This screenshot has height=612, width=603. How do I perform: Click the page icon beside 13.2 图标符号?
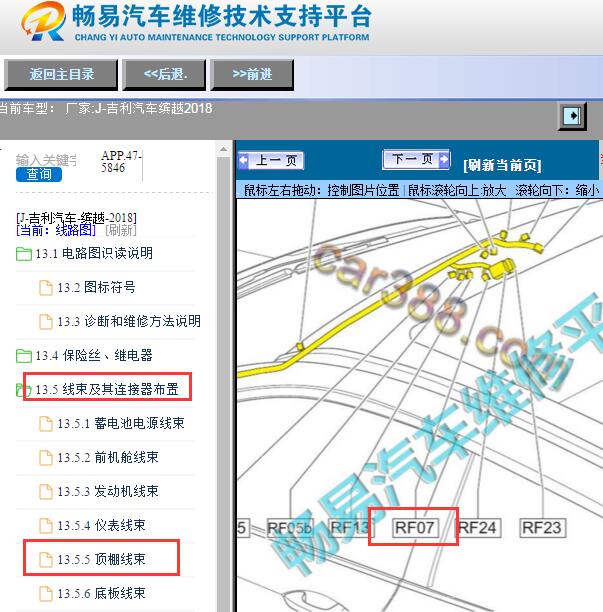point(46,288)
